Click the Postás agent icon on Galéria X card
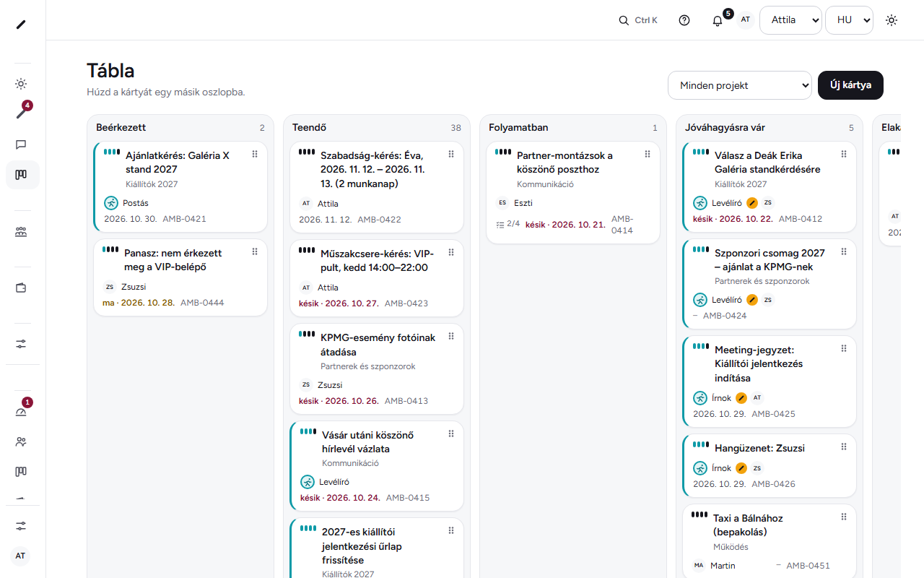This screenshot has width=924, height=578. coord(111,203)
